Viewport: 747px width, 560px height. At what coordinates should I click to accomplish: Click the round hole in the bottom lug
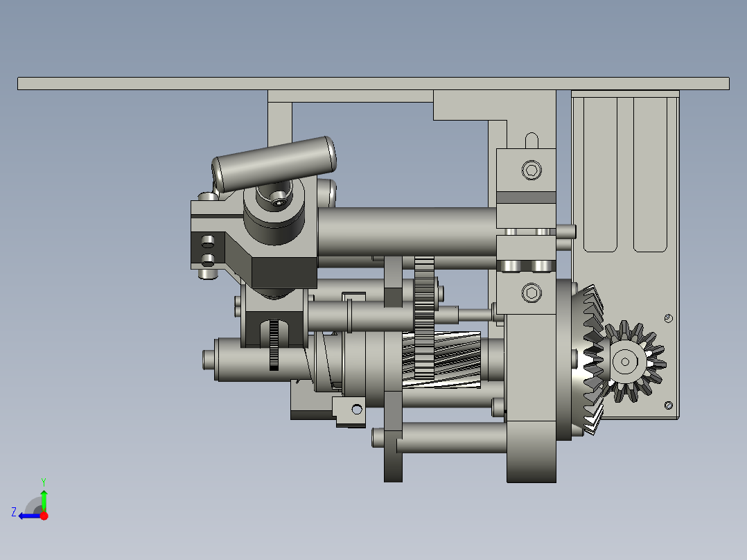coord(357,409)
